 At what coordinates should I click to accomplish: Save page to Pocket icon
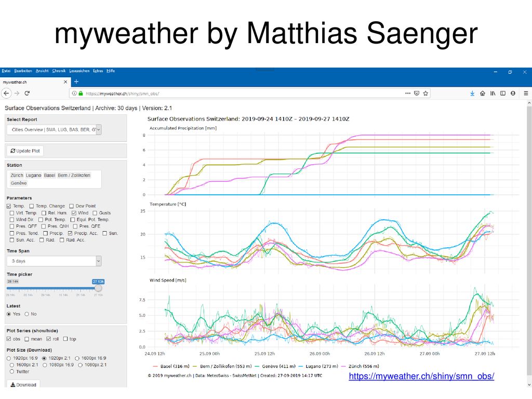[x=417, y=94]
